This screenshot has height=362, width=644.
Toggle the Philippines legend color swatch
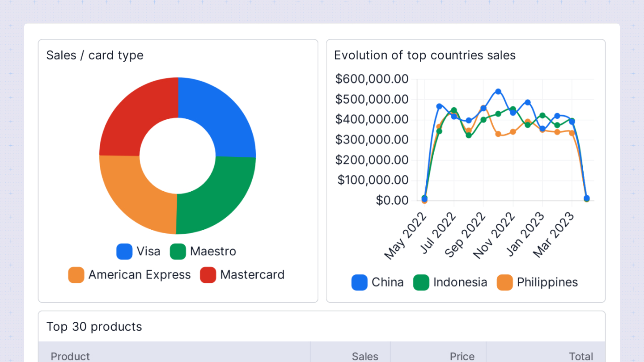pyautogui.click(x=504, y=282)
